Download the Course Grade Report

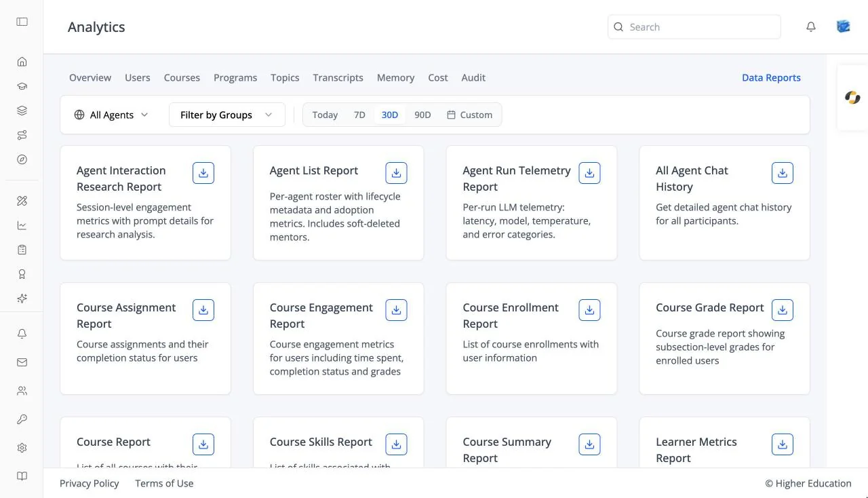click(x=783, y=310)
